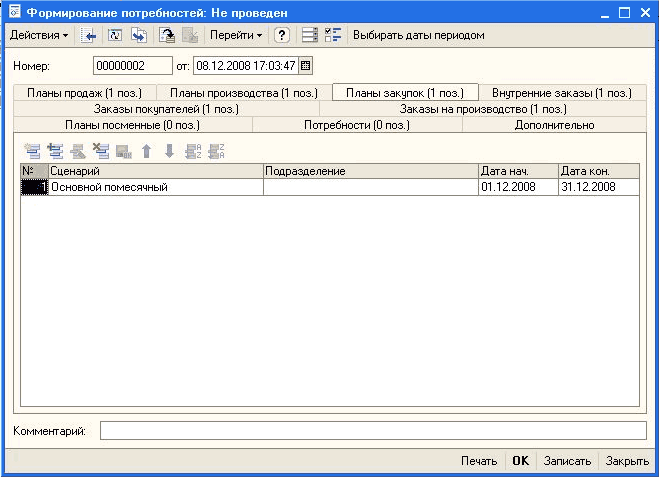Click the empty Подразделение cell in row 1

click(371, 187)
